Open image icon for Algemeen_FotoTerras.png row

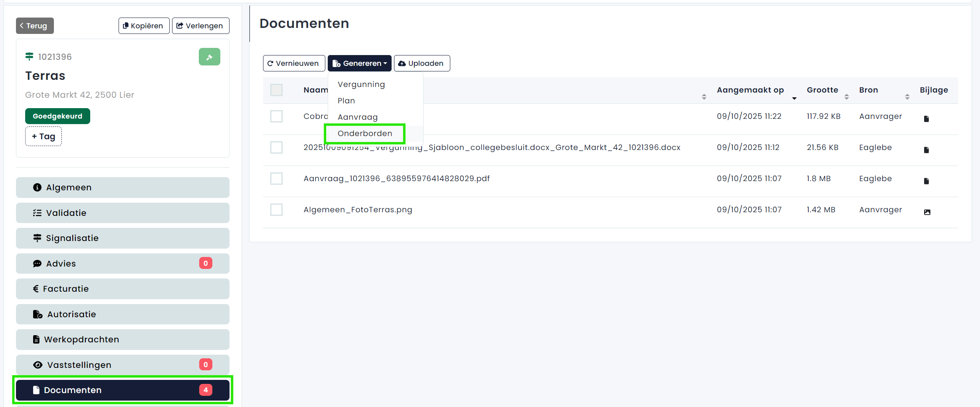pos(927,212)
